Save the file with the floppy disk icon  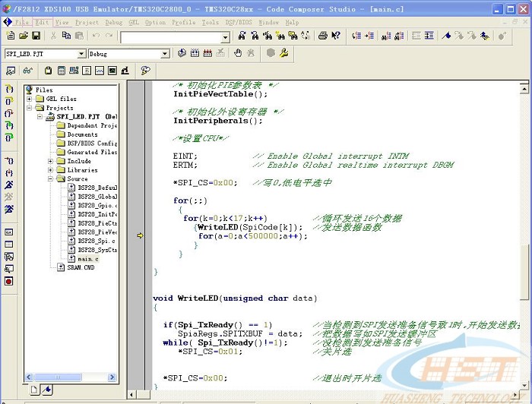pos(36,35)
